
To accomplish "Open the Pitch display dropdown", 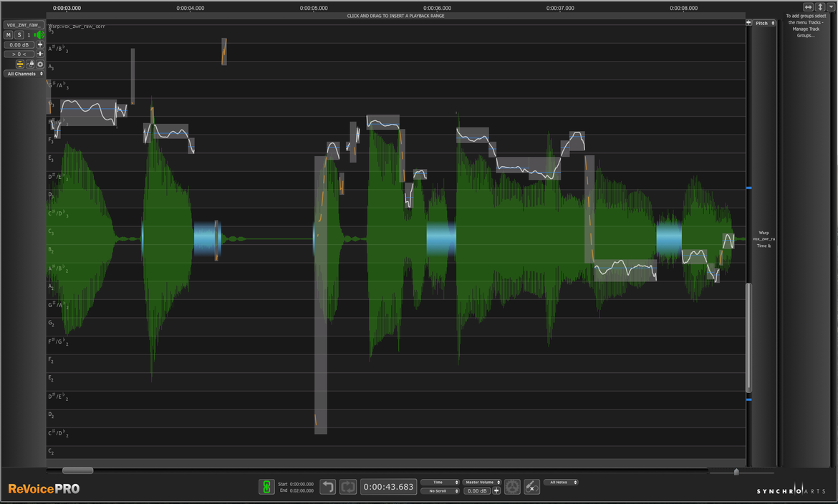I will 764,23.
